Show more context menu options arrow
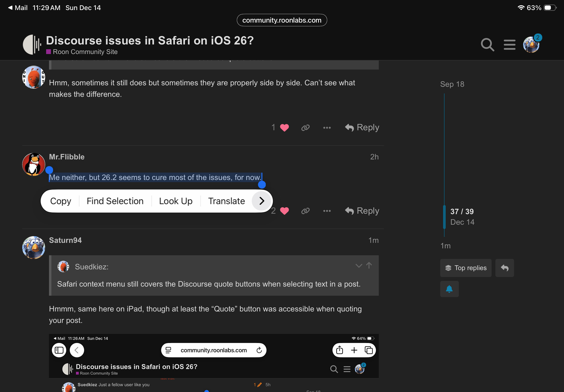564x392 pixels. (261, 201)
